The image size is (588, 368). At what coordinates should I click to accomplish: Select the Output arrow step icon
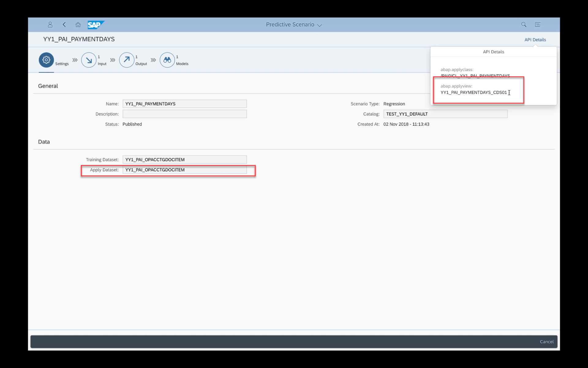126,60
